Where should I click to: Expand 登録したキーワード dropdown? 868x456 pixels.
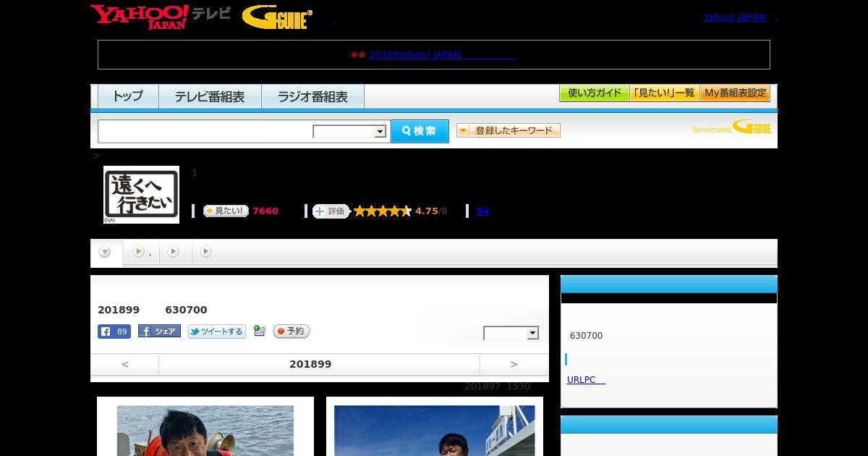509,130
